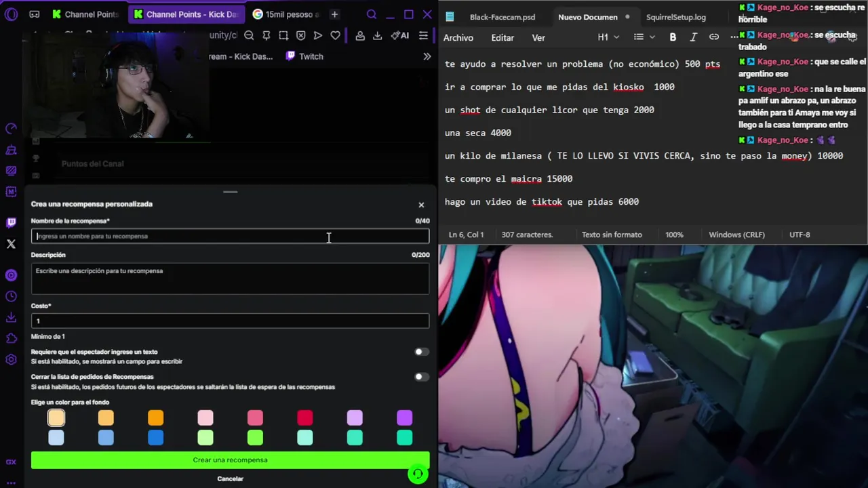Viewport: 868px width, 488px height.
Task: Open the H1 heading dropdown in Notepad
Action: [x=608, y=37]
